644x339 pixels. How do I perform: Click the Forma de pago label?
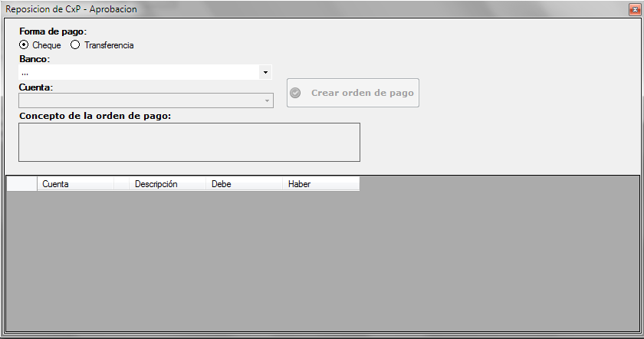click(x=53, y=31)
